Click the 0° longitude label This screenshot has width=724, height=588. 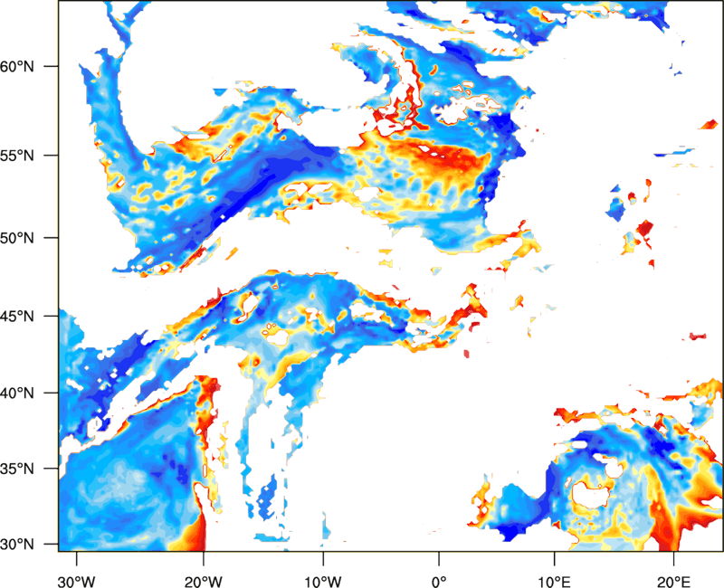tap(439, 582)
